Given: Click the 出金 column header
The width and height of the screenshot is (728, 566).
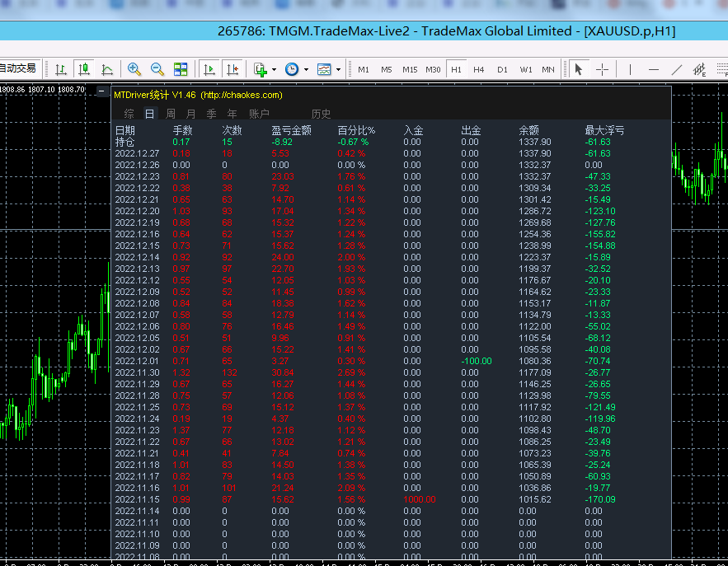Looking at the screenshot, I should pyautogui.click(x=471, y=130).
